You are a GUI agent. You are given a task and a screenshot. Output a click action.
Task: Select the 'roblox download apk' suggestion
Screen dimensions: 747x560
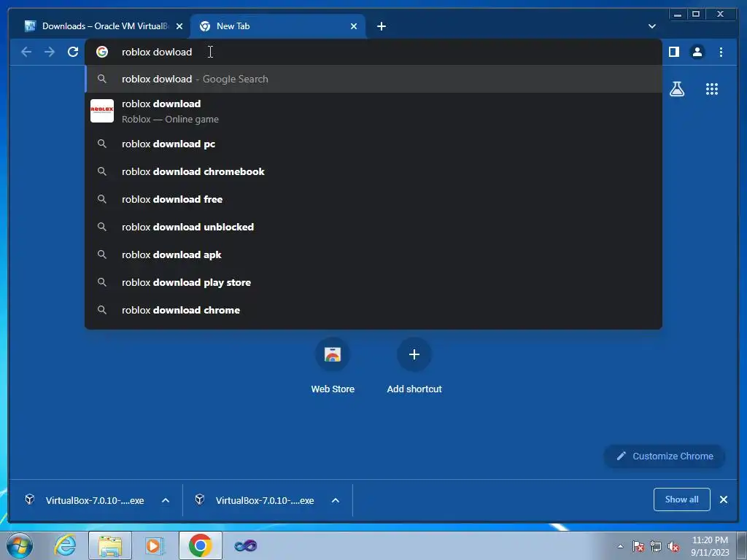click(x=373, y=254)
